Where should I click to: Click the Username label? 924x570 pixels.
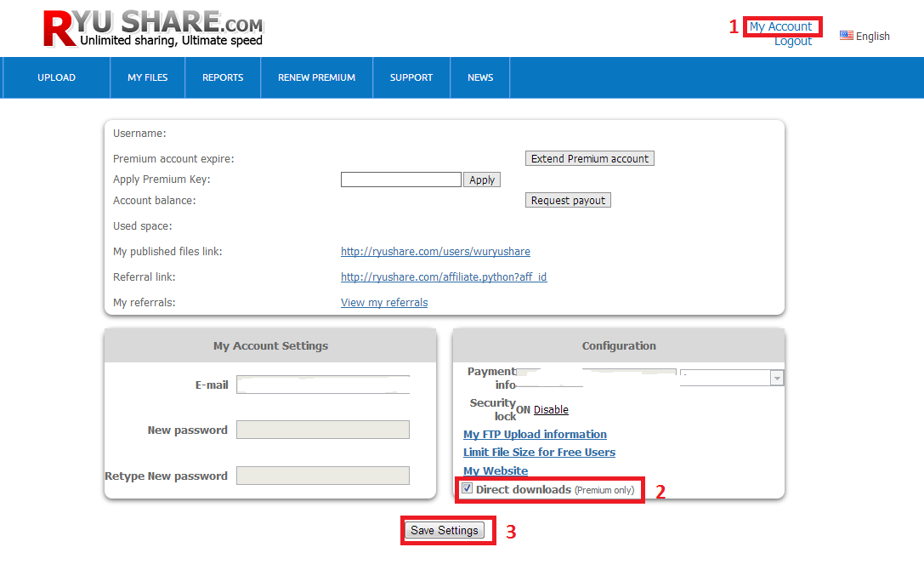click(x=139, y=134)
